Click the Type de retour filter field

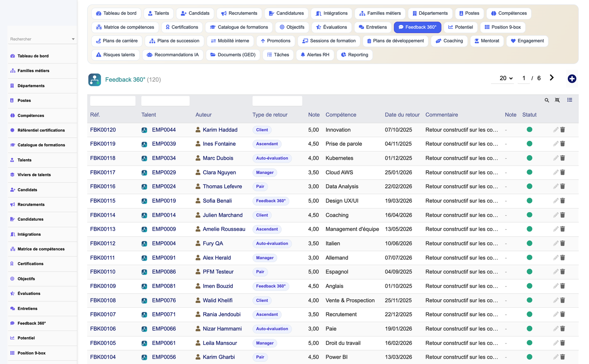(x=277, y=101)
